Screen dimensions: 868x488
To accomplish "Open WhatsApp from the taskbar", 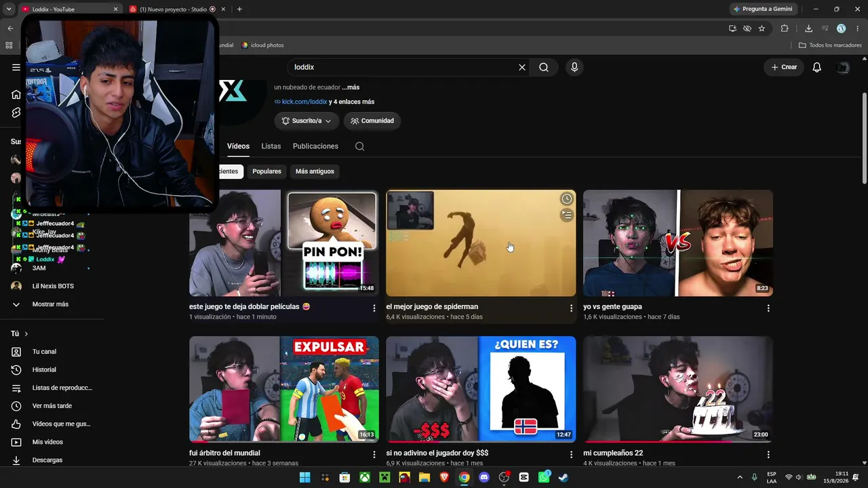I will (x=544, y=477).
